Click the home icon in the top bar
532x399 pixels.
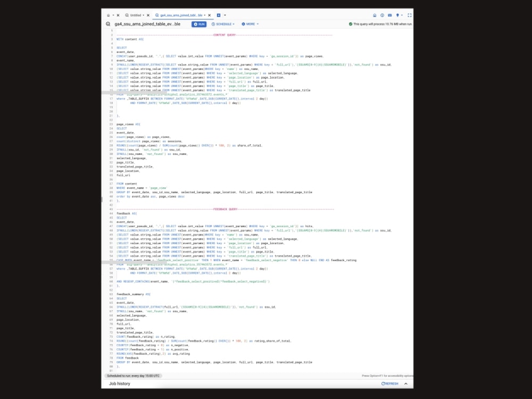375,15
